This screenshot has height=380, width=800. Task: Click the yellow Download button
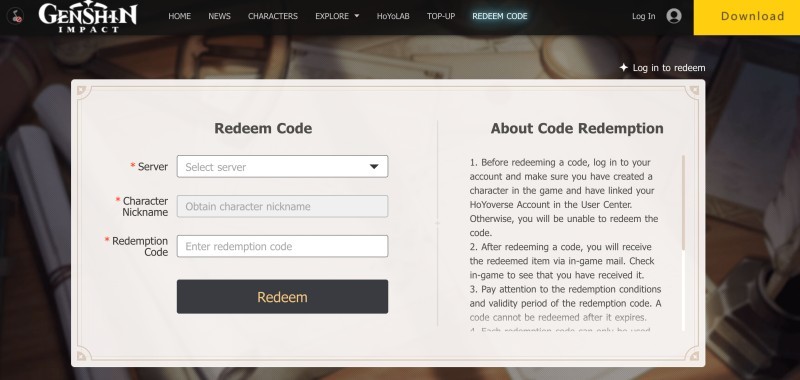click(747, 17)
